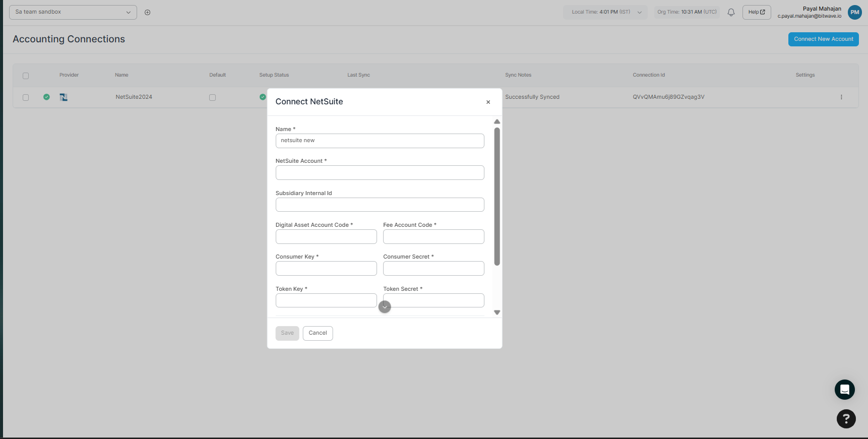Click the Setup Status column header
868x439 pixels.
(274, 75)
